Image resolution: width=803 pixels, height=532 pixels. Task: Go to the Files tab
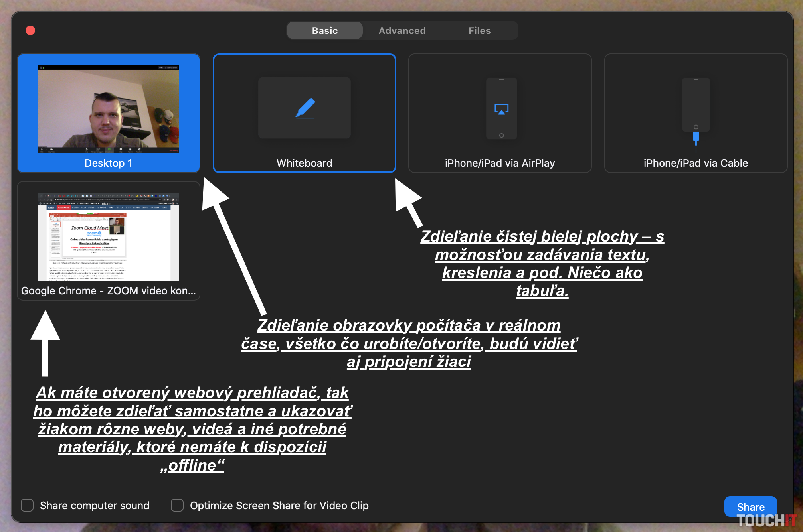pyautogui.click(x=479, y=31)
